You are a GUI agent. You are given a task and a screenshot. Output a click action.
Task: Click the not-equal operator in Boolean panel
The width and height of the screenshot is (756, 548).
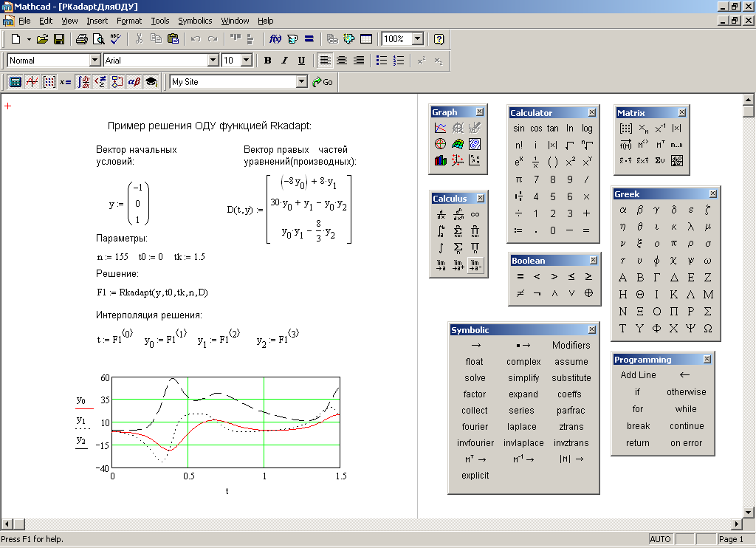(x=520, y=292)
